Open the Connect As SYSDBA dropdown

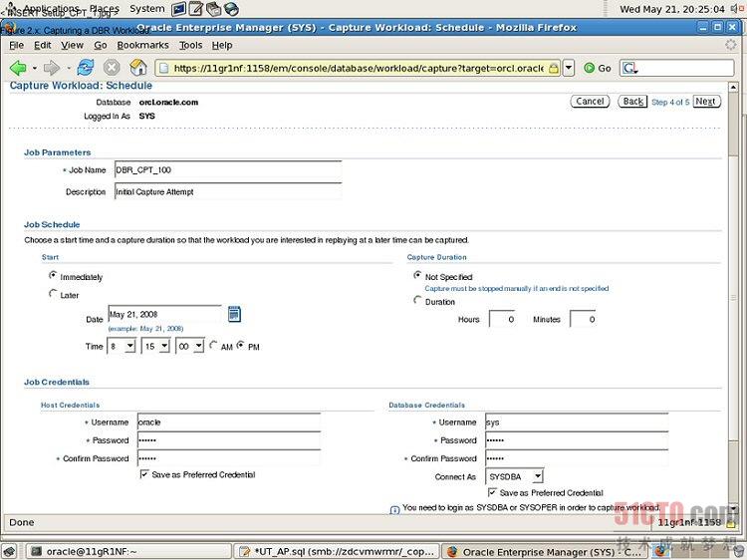[514, 476]
